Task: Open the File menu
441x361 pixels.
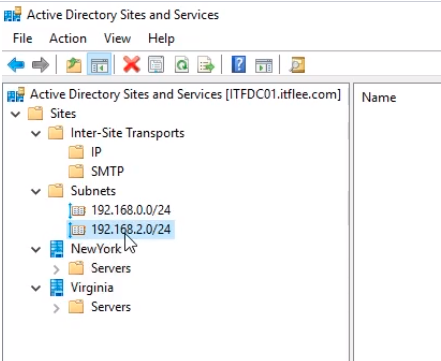Action: click(x=23, y=38)
